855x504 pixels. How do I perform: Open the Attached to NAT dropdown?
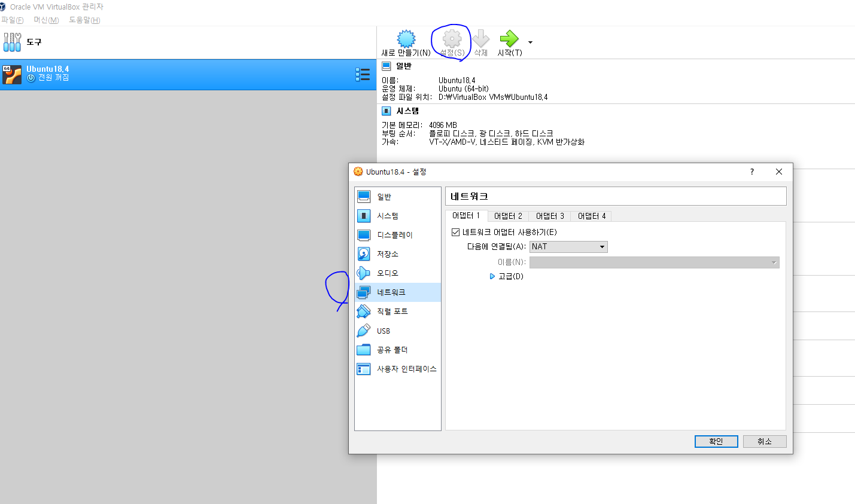point(568,246)
